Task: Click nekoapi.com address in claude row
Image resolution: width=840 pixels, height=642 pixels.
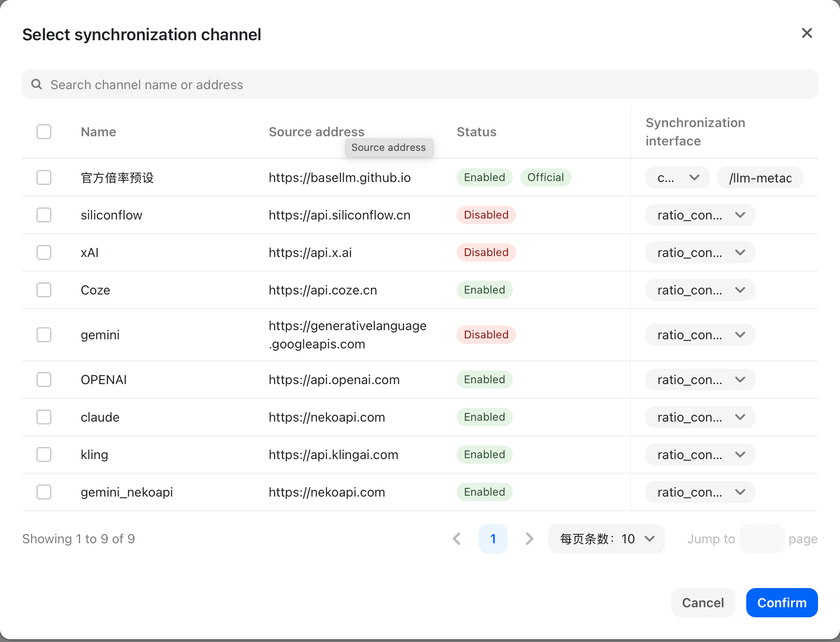Action: [x=327, y=417]
